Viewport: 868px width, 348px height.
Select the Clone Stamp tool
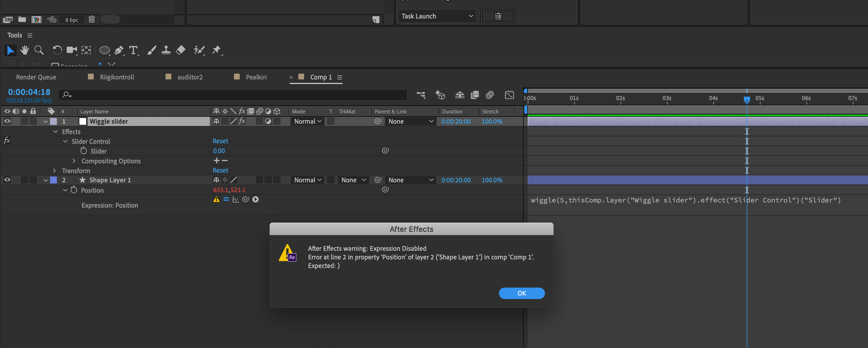pyautogui.click(x=166, y=50)
